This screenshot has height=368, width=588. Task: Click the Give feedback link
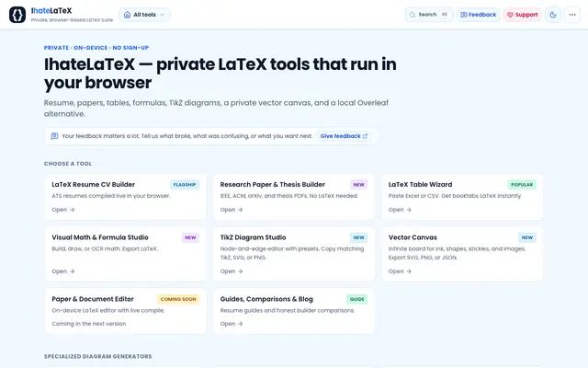344,136
